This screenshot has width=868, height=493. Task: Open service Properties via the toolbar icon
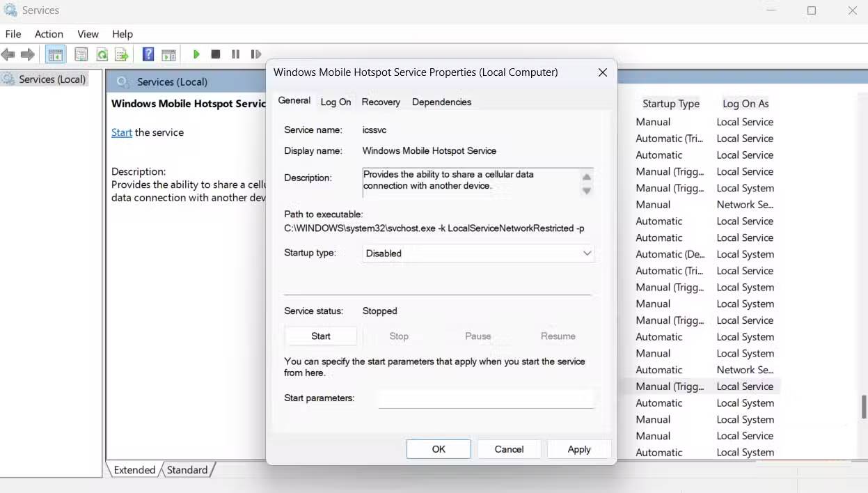[x=81, y=54]
